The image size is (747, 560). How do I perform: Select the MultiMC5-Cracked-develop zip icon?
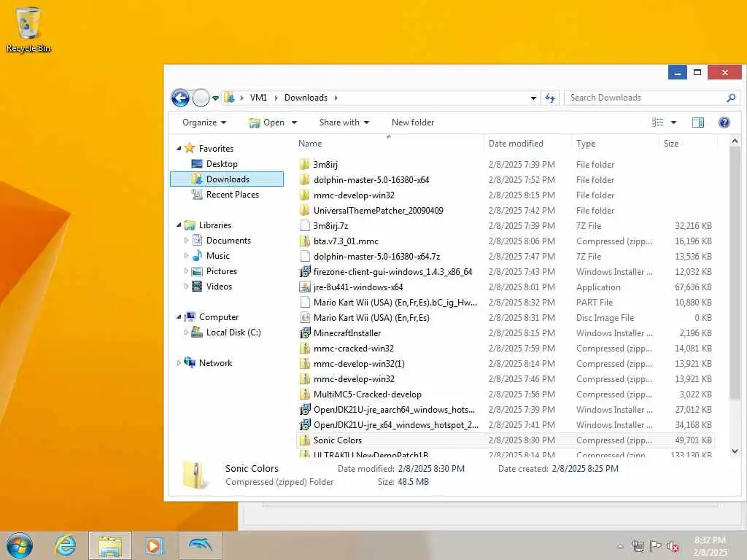[x=305, y=394]
